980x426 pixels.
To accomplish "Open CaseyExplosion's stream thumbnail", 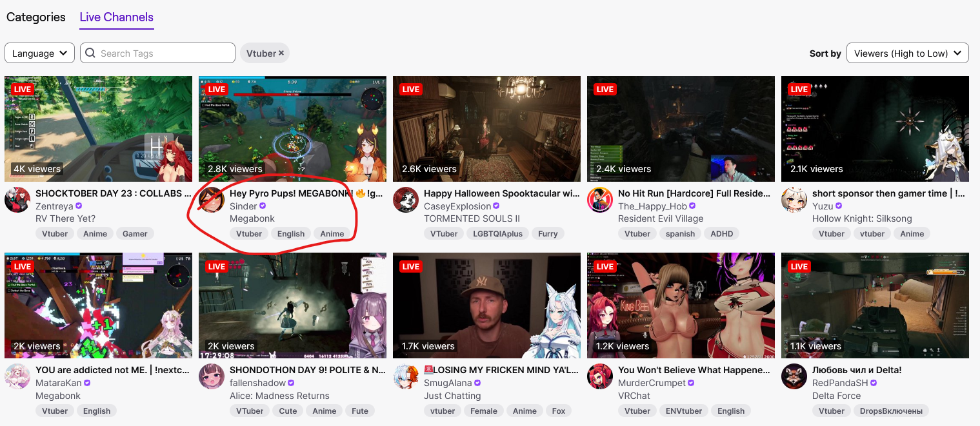I will point(486,129).
